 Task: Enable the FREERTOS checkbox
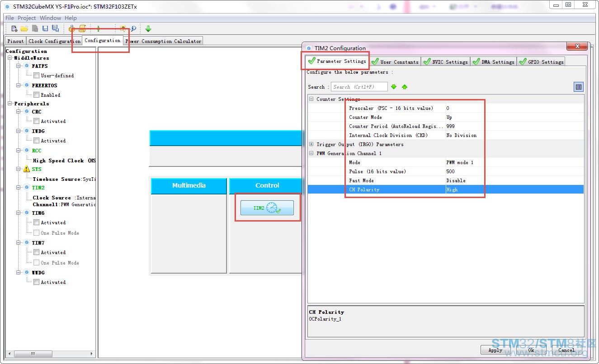click(36, 95)
